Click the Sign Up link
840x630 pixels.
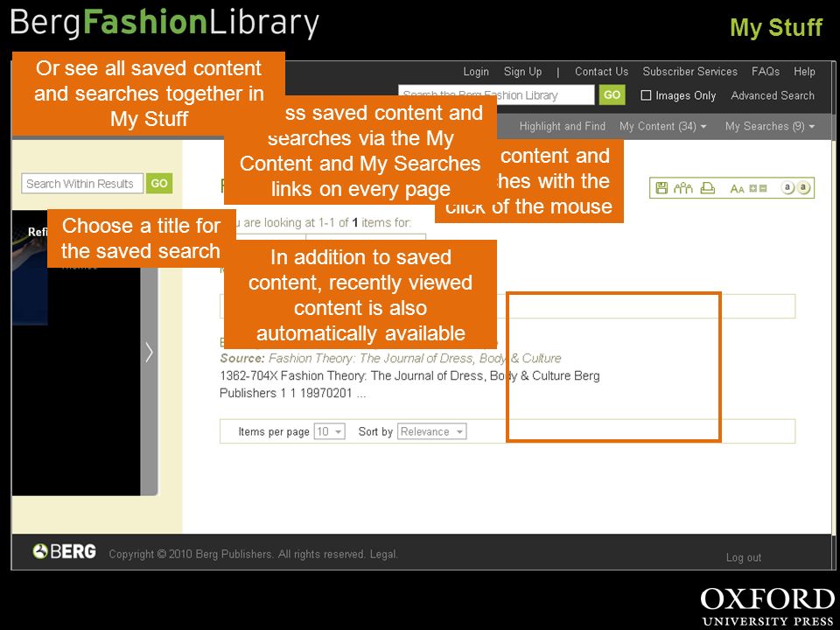tap(522, 72)
